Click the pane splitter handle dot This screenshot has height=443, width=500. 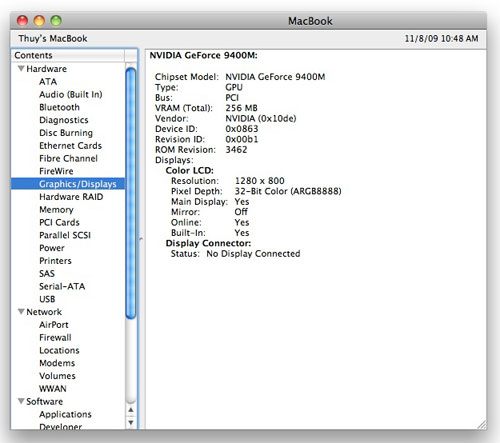pyautogui.click(x=141, y=239)
